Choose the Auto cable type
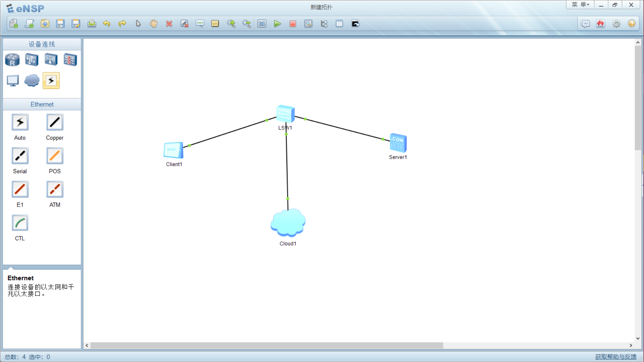This screenshot has height=362, width=644. point(20,122)
